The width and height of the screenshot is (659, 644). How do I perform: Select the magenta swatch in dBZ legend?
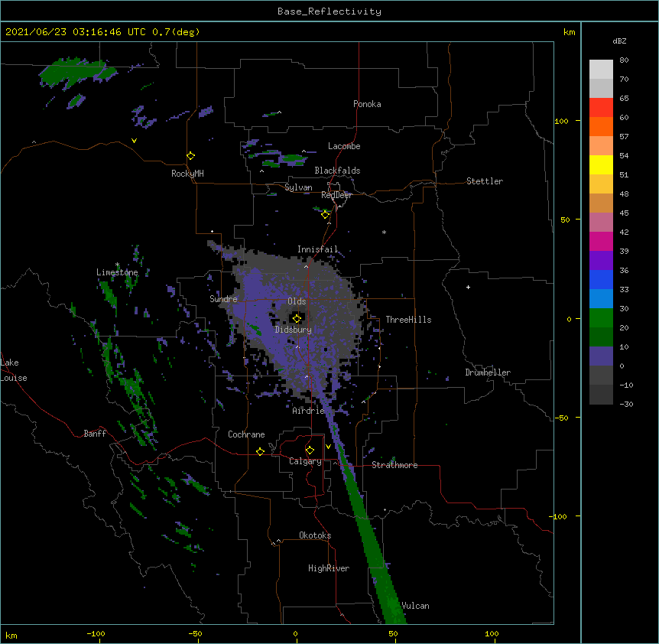pos(601,241)
